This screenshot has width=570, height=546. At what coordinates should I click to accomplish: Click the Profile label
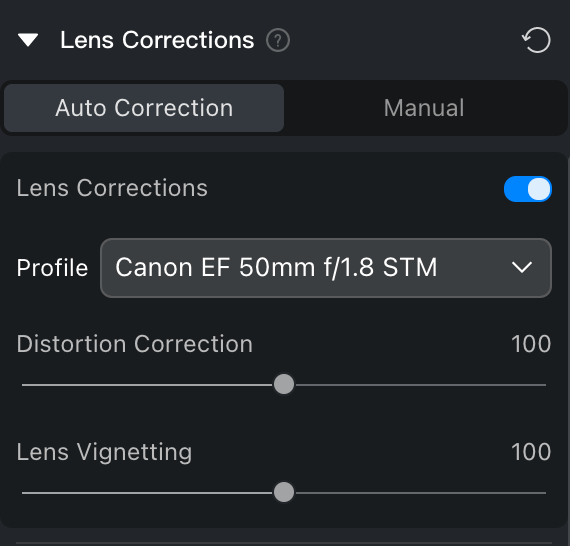[52, 268]
